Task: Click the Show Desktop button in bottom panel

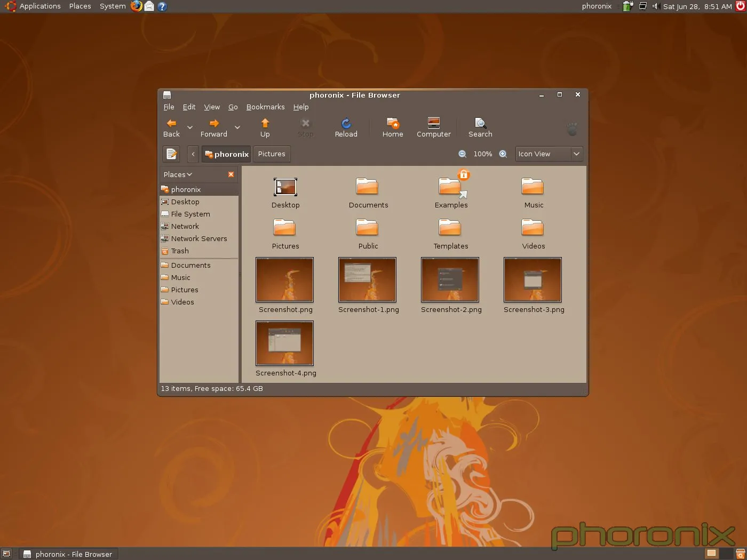Action: coord(6,554)
